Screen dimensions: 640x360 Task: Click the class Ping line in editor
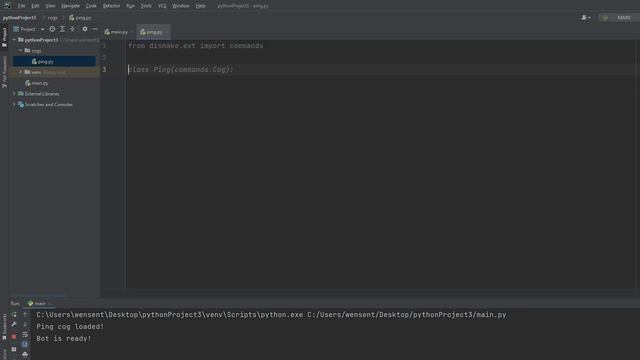(x=180, y=69)
